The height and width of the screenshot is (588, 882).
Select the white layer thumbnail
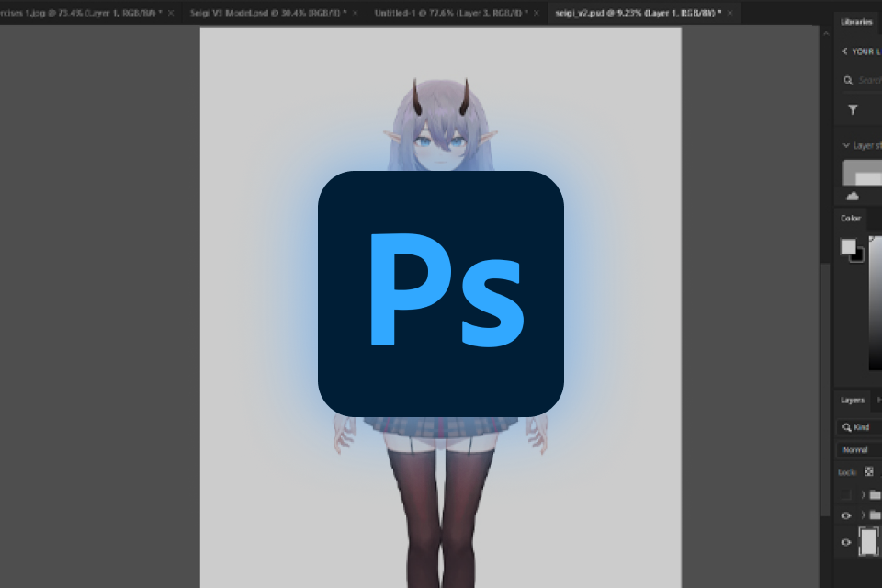[x=869, y=542]
